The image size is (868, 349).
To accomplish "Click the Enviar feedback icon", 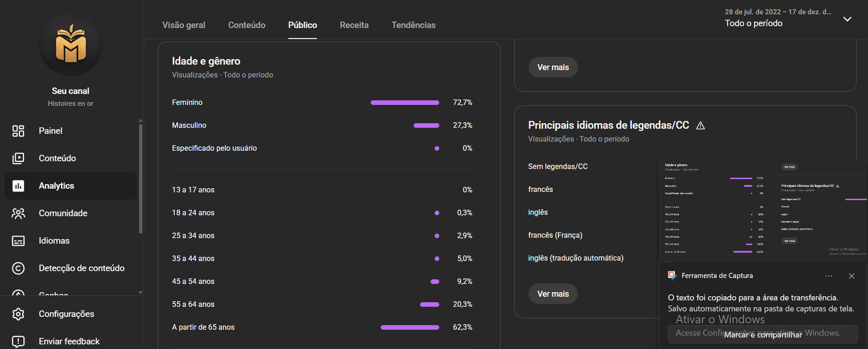I will 18,341.
